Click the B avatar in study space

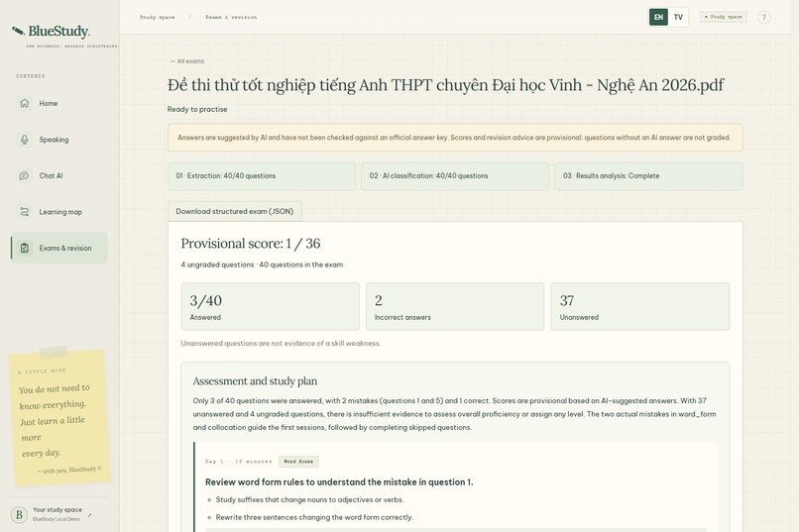19,514
